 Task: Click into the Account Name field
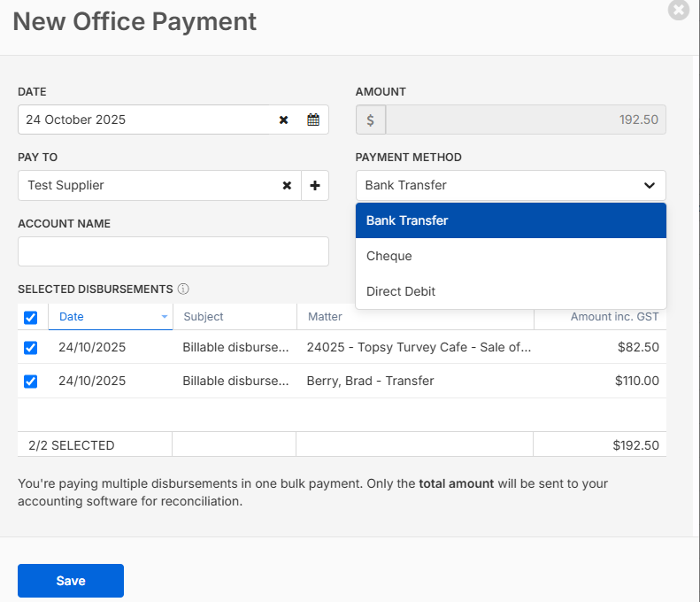tap(173, 251)
